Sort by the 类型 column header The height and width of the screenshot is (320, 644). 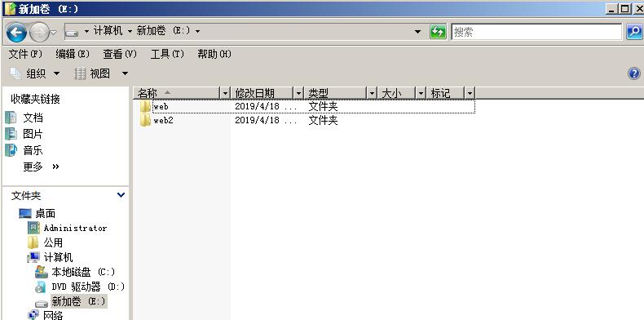coord(336,93)
